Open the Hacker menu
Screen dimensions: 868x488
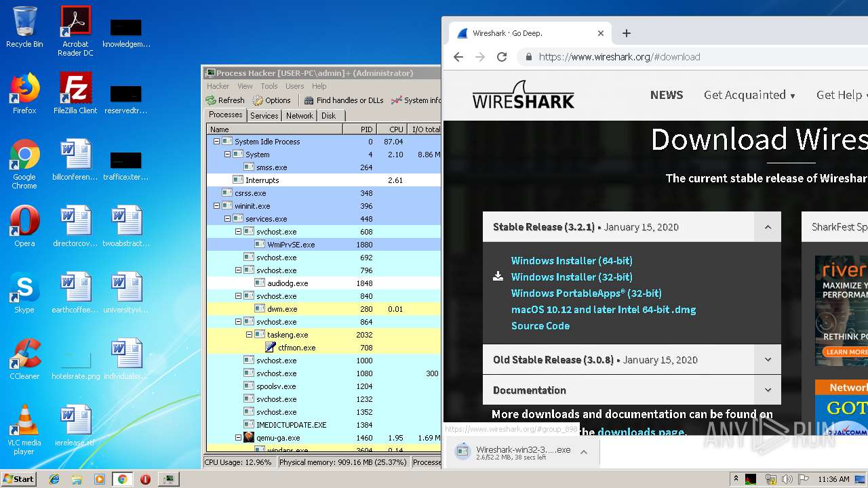tap(218, 86)
